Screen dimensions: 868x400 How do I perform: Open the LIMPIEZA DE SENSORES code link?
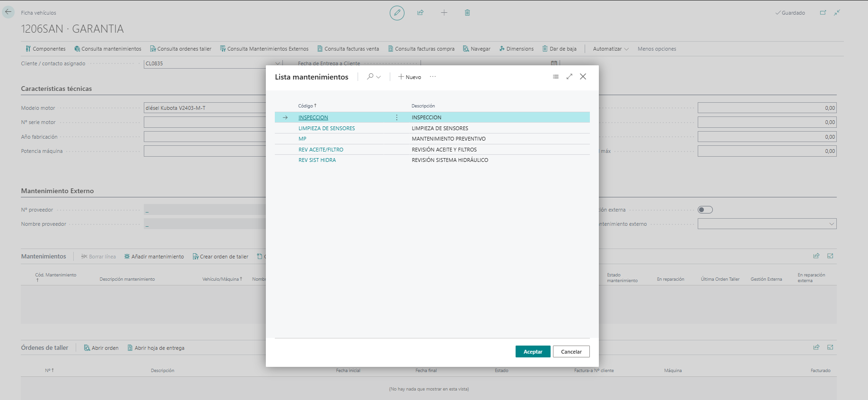(326, 128)
